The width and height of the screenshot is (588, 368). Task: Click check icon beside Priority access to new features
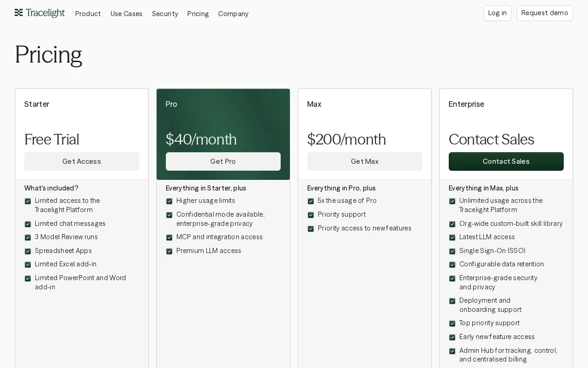pyautogui.click(x=311, y=229)
